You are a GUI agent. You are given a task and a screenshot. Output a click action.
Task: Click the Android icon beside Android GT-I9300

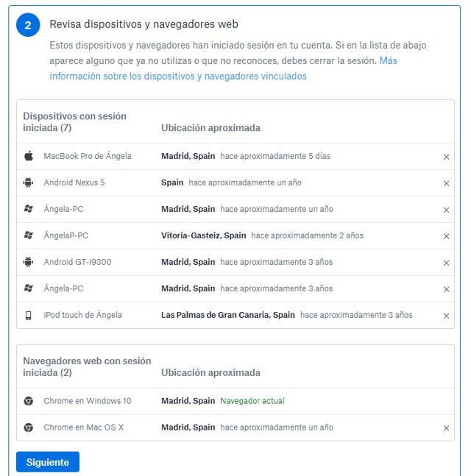29,262
